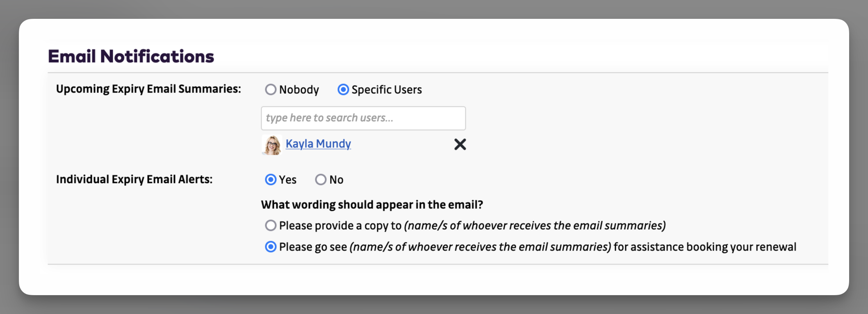Remove Kayla Mundy with the X icon
Screen dimensions: 868x314
[x=460, y=144]
